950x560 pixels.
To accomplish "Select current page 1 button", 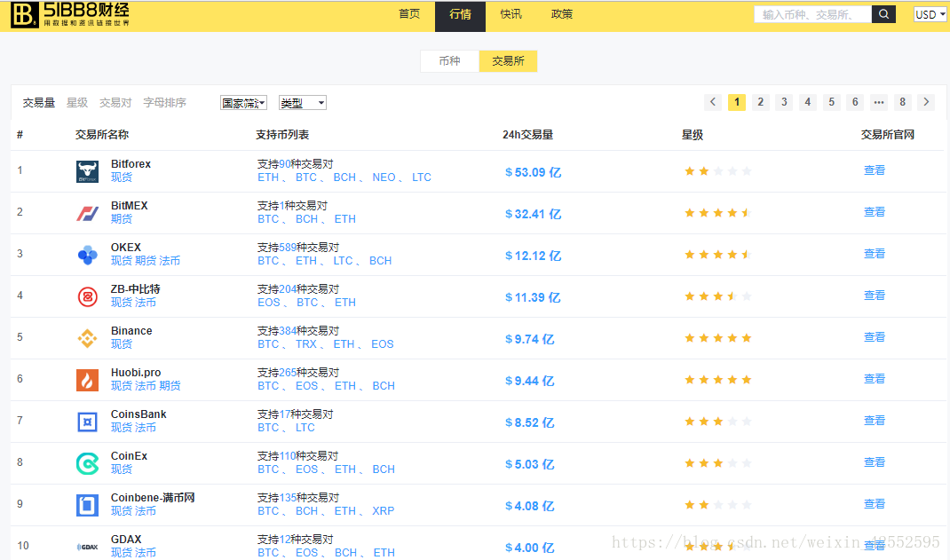I will (737, 102).
